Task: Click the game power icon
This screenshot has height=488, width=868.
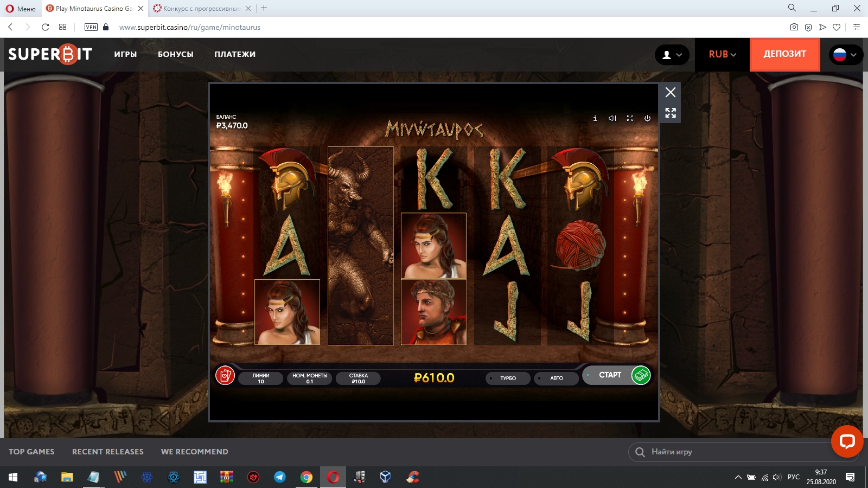Action: coord(647,118)
